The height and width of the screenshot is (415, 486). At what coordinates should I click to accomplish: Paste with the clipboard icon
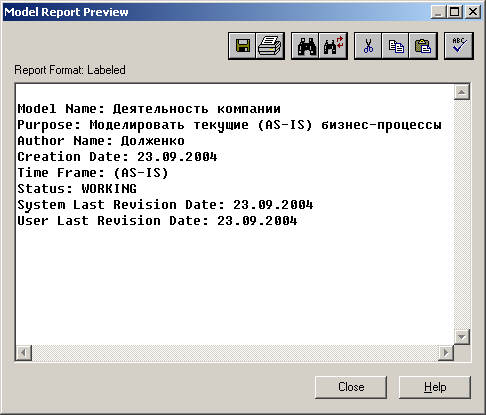pyautogui.click(x=423, y=46)
